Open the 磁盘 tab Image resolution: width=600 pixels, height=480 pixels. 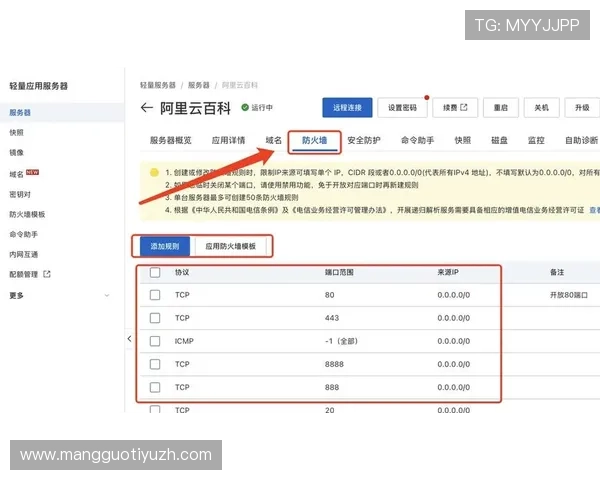(499, 140)
